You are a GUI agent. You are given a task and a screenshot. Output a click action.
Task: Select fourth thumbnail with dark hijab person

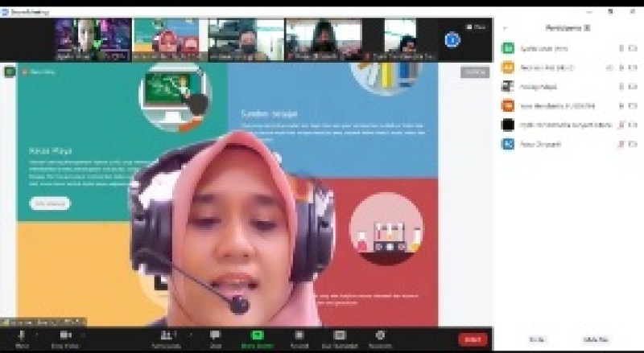pyautogui.click(x=324, y=40)
